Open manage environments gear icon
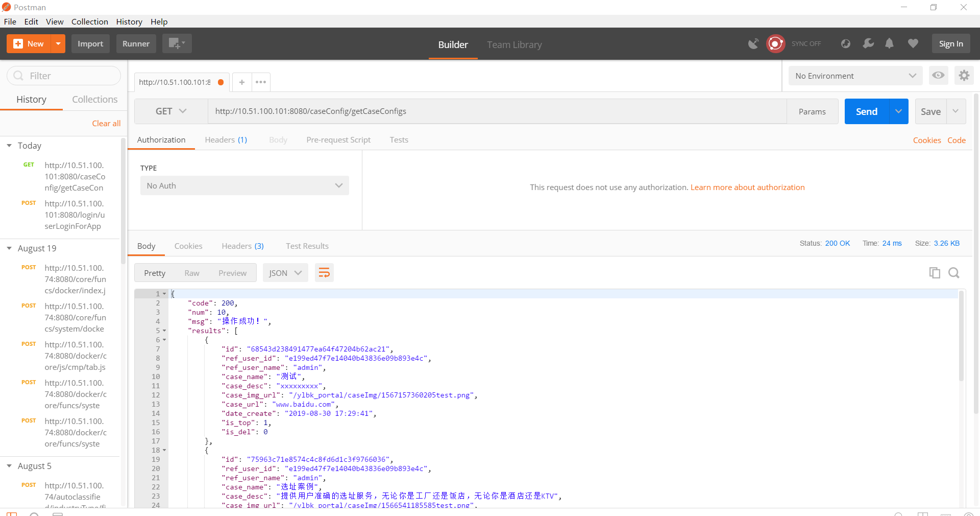Screen dimensions: 980x516 tap(964, 76)
